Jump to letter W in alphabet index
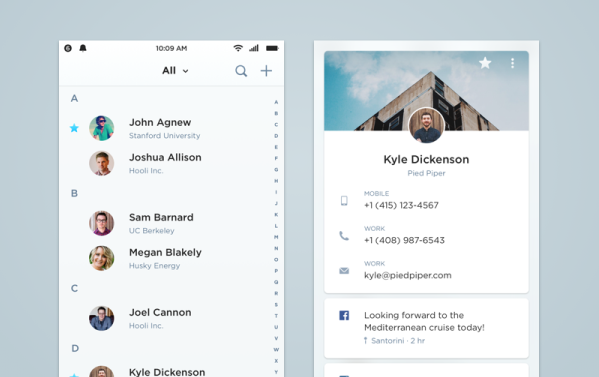Viewport: 599px width, 377px height. (276, 349)
